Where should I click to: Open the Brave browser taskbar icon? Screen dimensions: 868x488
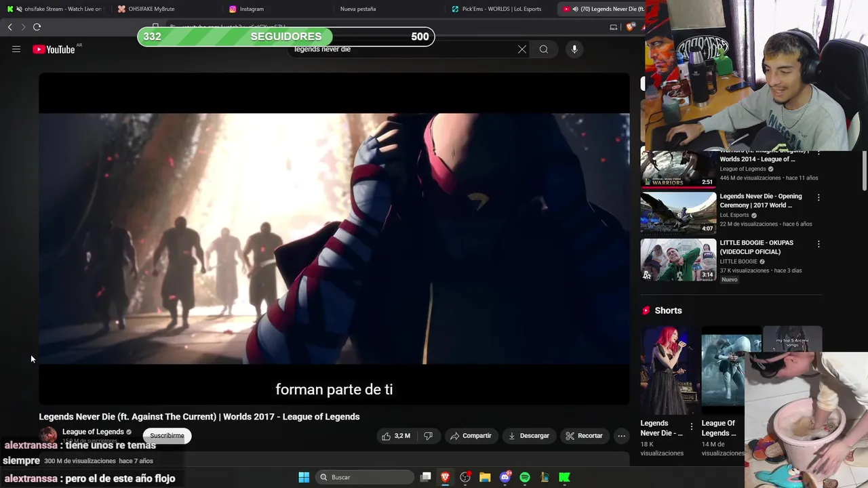pyautogui.click(x=446, y=477)
